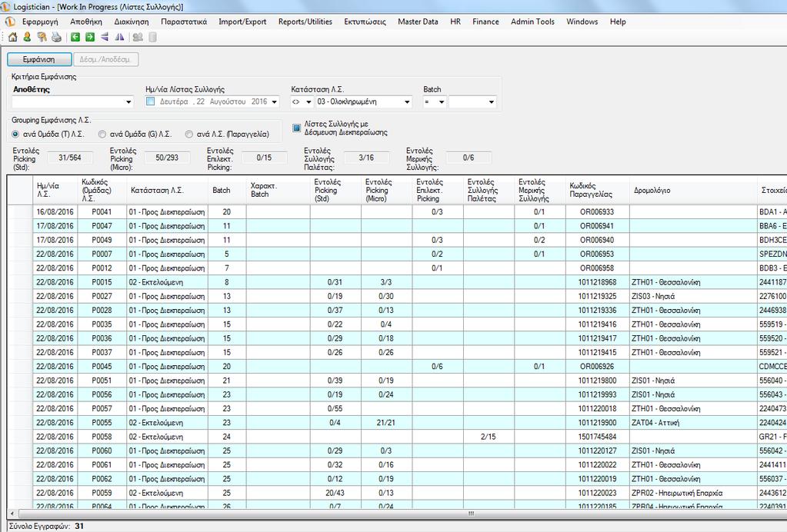Toggle the Ημ/νία Λίστας Συλλογής date checkbox
This screenshot has height=532, width=787.
click(x=150, y=101)
